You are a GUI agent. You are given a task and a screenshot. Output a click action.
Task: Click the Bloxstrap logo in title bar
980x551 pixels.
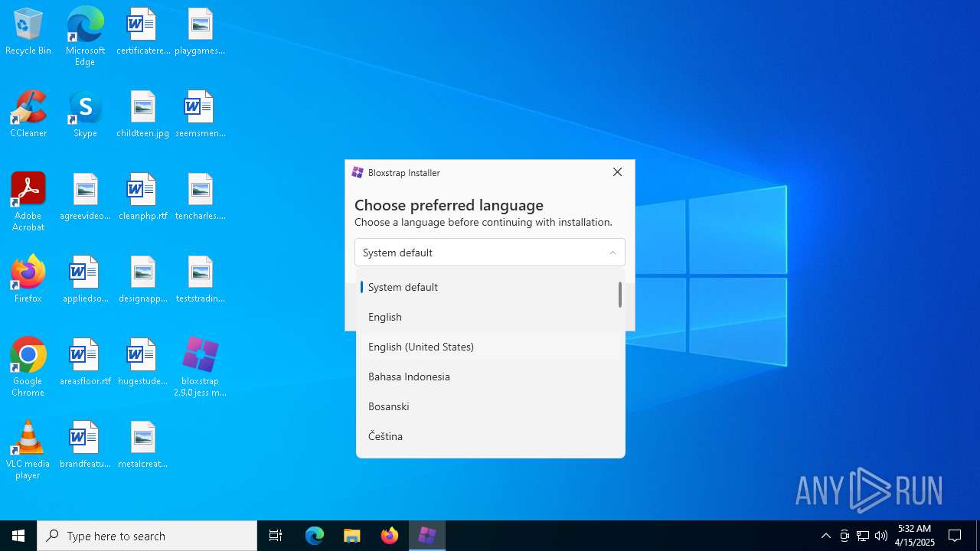(x=358, y=173)
